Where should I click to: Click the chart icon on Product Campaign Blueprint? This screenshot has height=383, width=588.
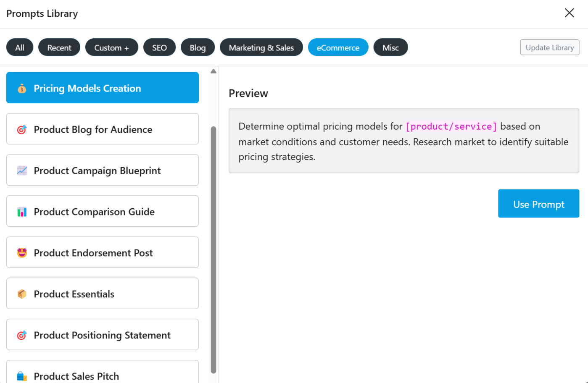pyautogui.click(x=22, y=171)
